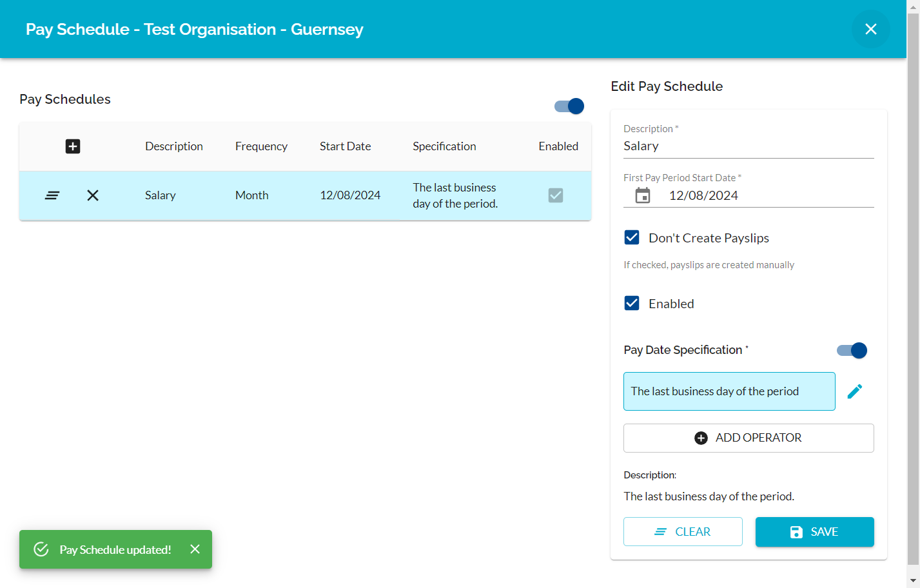920x588 pixels.
Task: Delete the Salary pay schedule row
Action: coord(93,195)
